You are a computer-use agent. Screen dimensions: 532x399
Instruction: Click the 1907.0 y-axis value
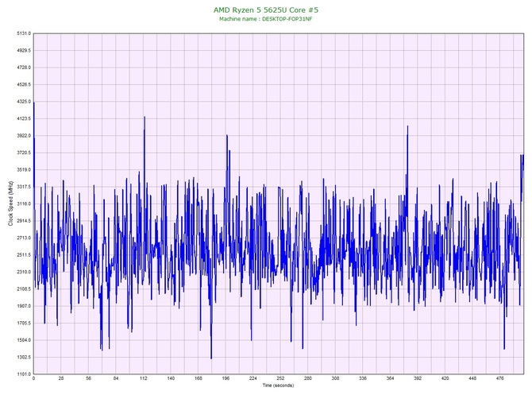[24, 306]
